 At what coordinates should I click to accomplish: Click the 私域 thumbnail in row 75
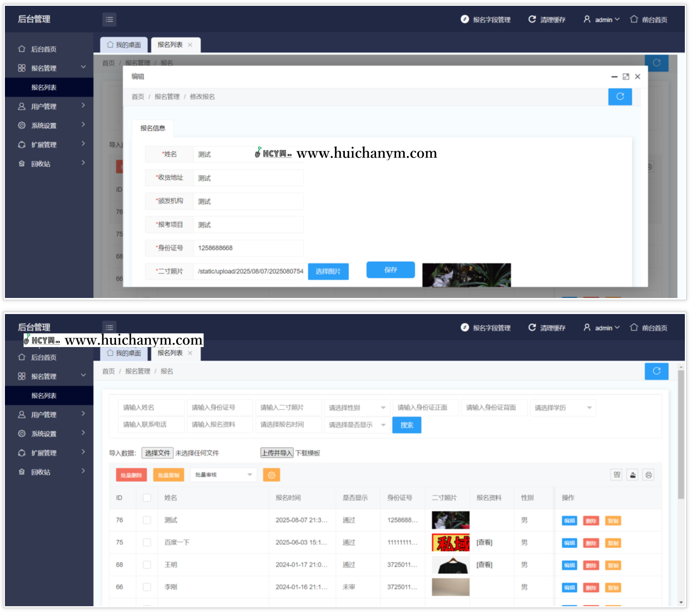pyautogui.click(x=450, y=542)
